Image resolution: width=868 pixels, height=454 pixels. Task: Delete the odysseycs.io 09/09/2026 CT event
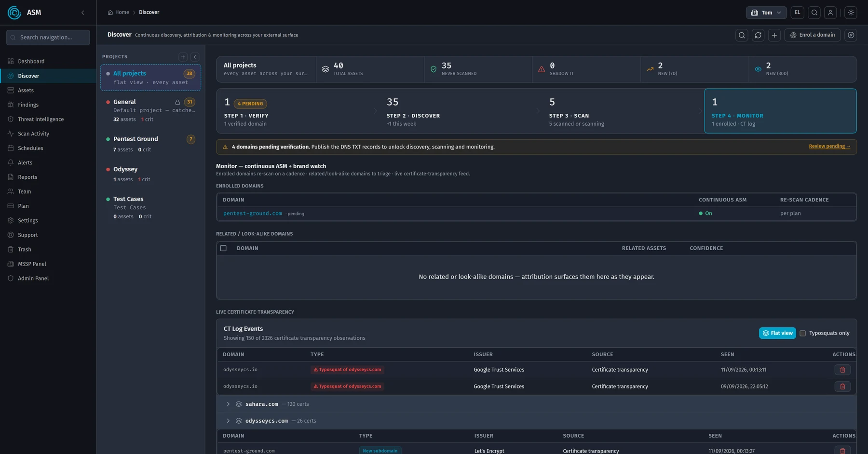pyautogui.click(x=842, y=387)
